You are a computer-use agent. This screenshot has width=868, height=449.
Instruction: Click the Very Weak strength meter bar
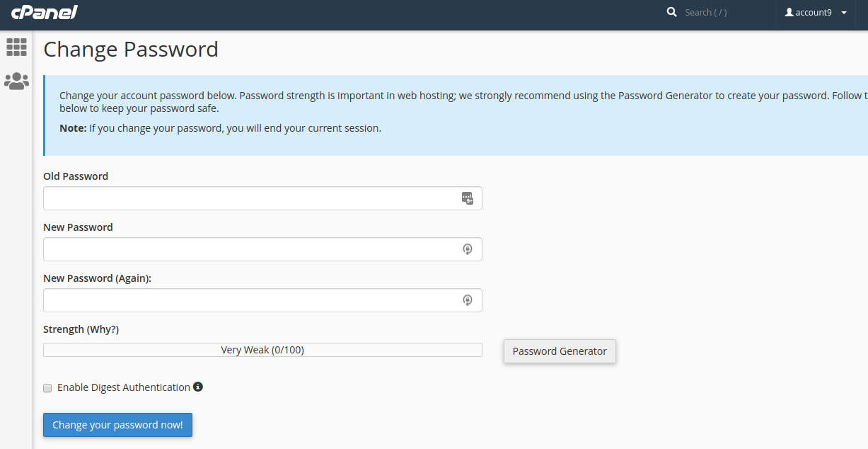pyautogui.click(x=262, y=349)
